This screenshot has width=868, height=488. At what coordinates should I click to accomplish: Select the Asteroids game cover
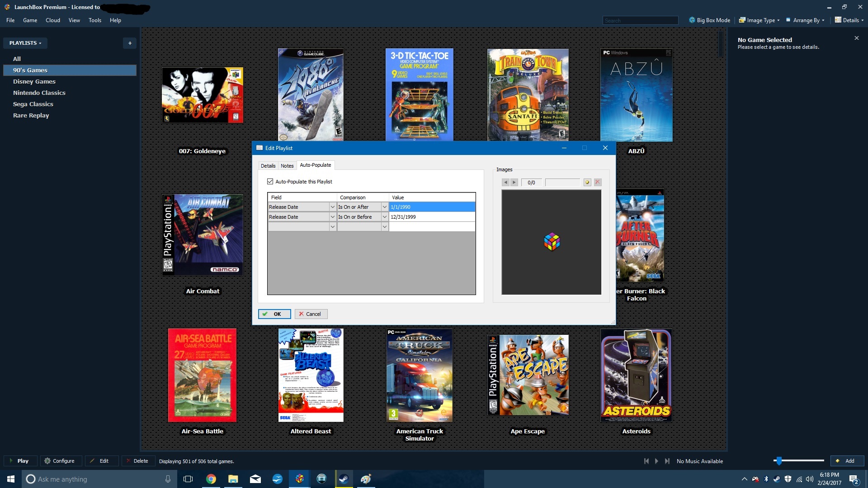[x=636, y=375]
